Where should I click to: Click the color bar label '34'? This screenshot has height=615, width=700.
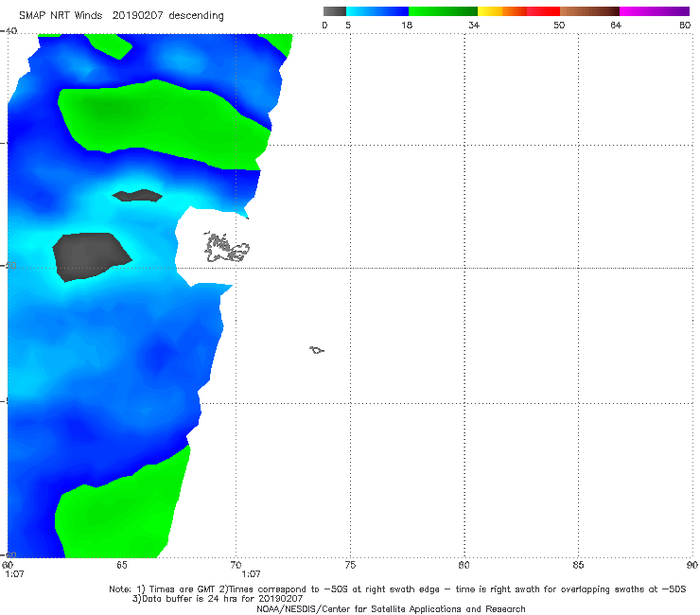(474, 26)
